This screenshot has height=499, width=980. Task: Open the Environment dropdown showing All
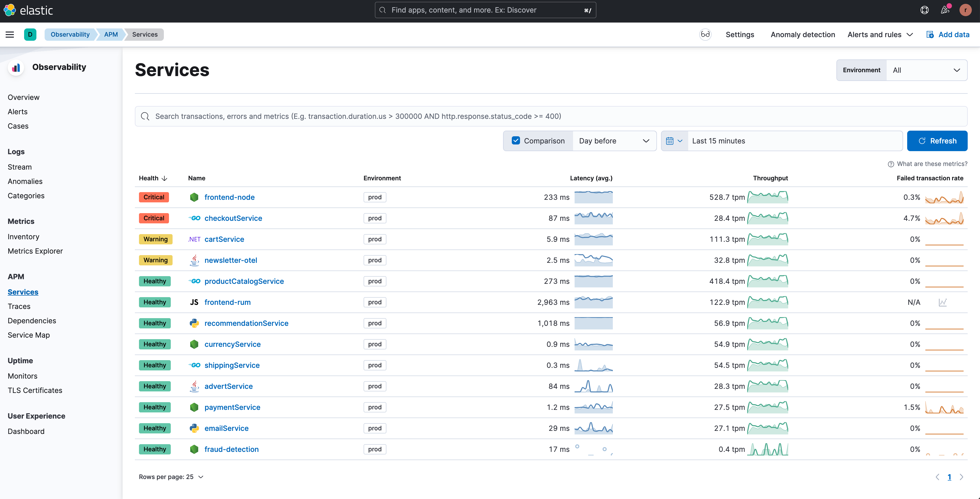point(927,70)
